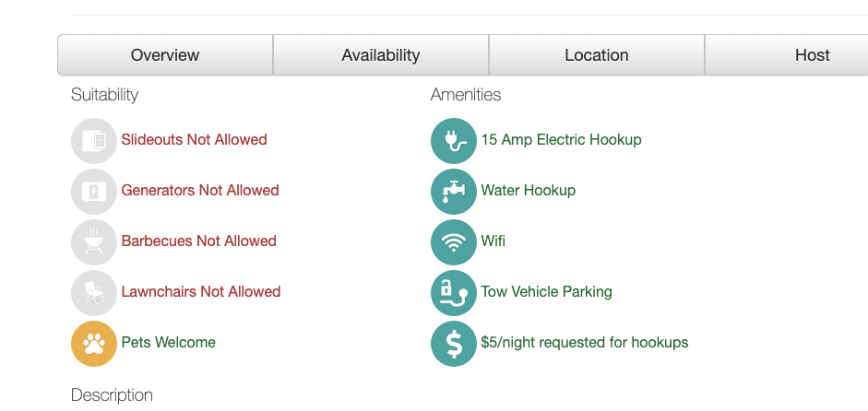The height and width of the screenshot is (411, 868).
Task: Click the water faucet icon
Action: coord(454,192)
